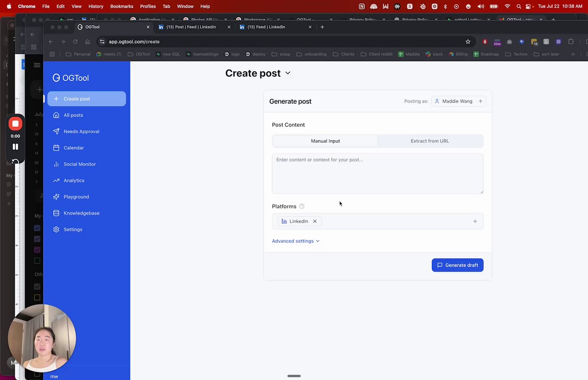Image resolution: width=588 pixels, height=380 pixels.
Task: Click the date and time in menu bar
Action: click(560, 6)
